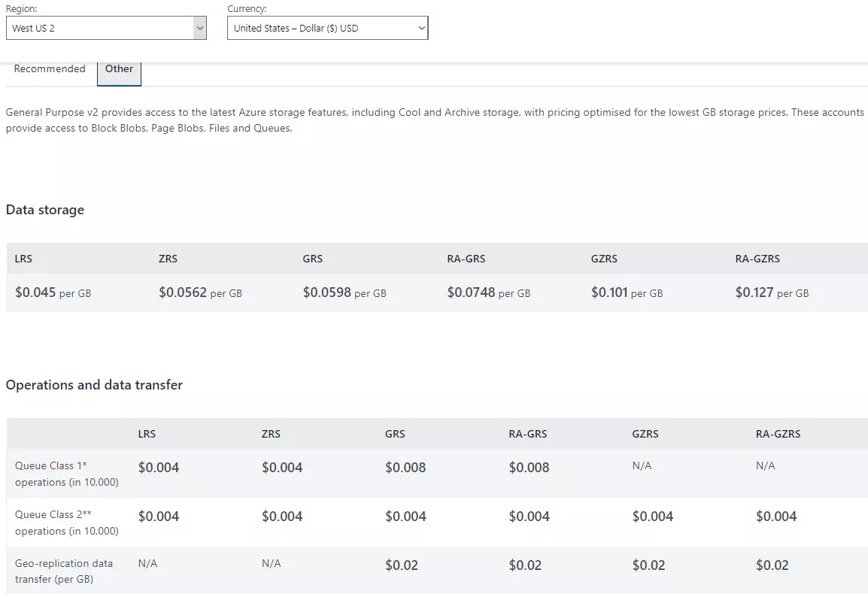Switch to the Recommended tab
Viewport: 868px width, 594px height.
pyautogui.click(x=50, y=68)
